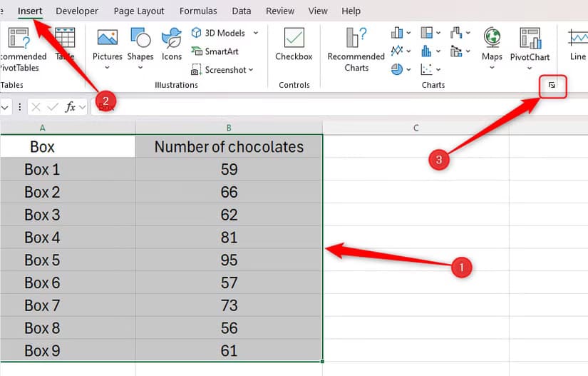This screenshot has height=376, width=588.
Task: Click inside the formula bar field
Action: tap(339, 107)
